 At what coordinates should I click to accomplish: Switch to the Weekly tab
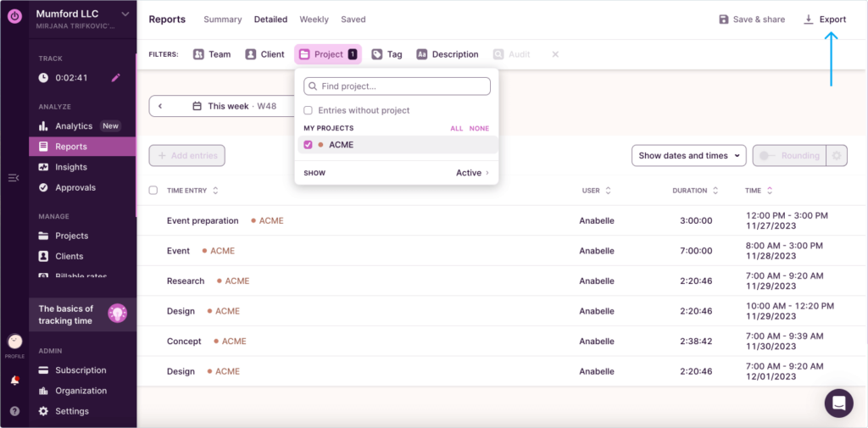click(314, 19)
